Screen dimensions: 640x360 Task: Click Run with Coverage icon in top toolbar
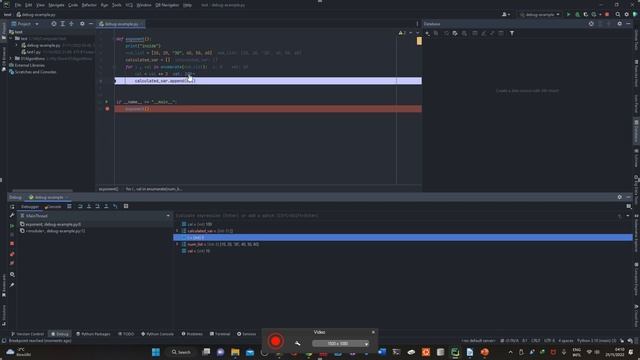(x=585, y=15)
